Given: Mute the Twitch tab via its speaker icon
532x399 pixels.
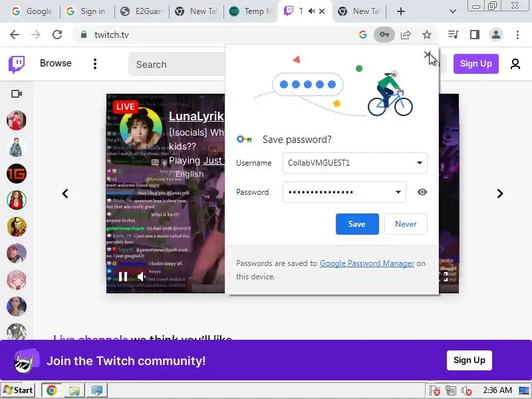Looking at the screenshot, I should pos(311,11).
